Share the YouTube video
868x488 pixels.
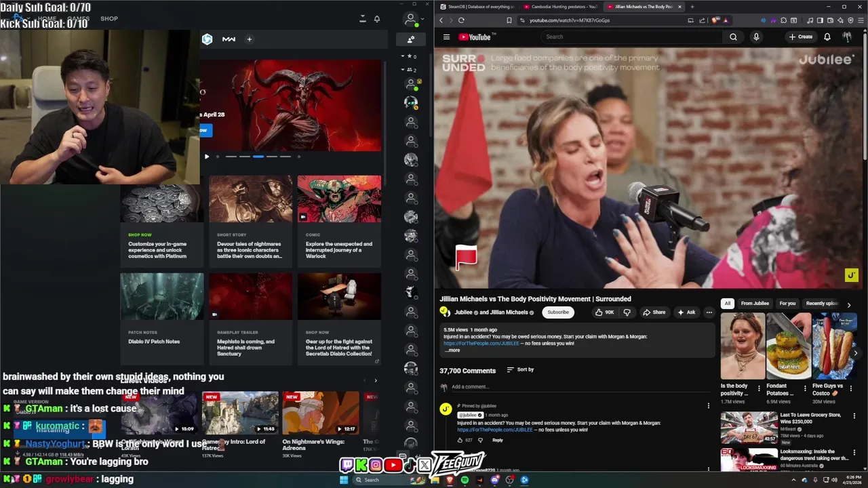654,312
